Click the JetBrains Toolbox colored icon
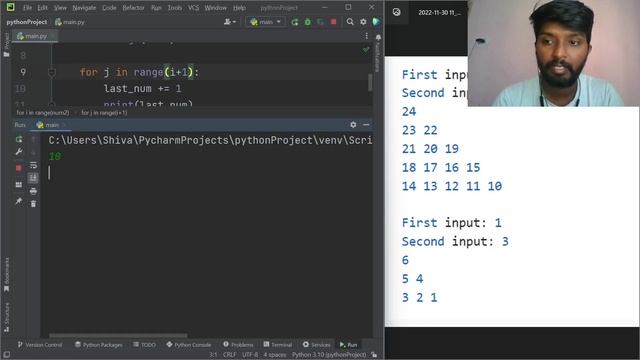 [376, 22]
